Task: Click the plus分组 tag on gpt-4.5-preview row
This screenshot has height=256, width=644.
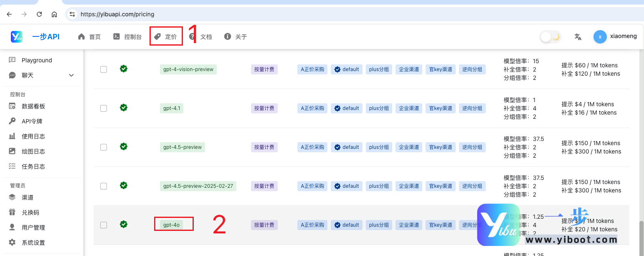Action: [379, 147]
